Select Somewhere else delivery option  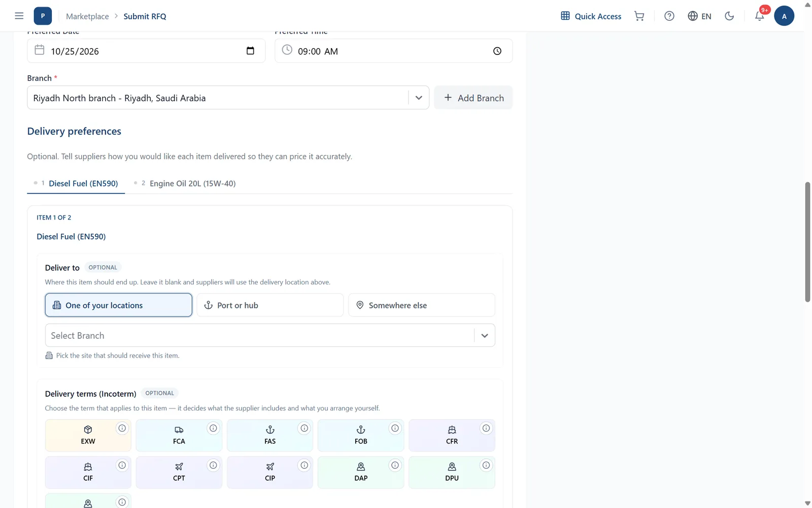tap(421, 305)
